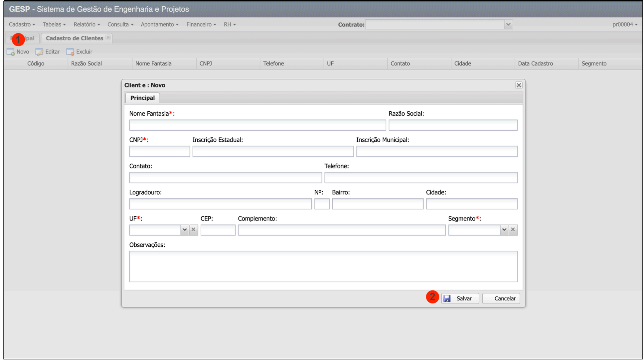644x361 pixels.
Task: Click the CNPJ input field
Action: (x=159, y=151)
